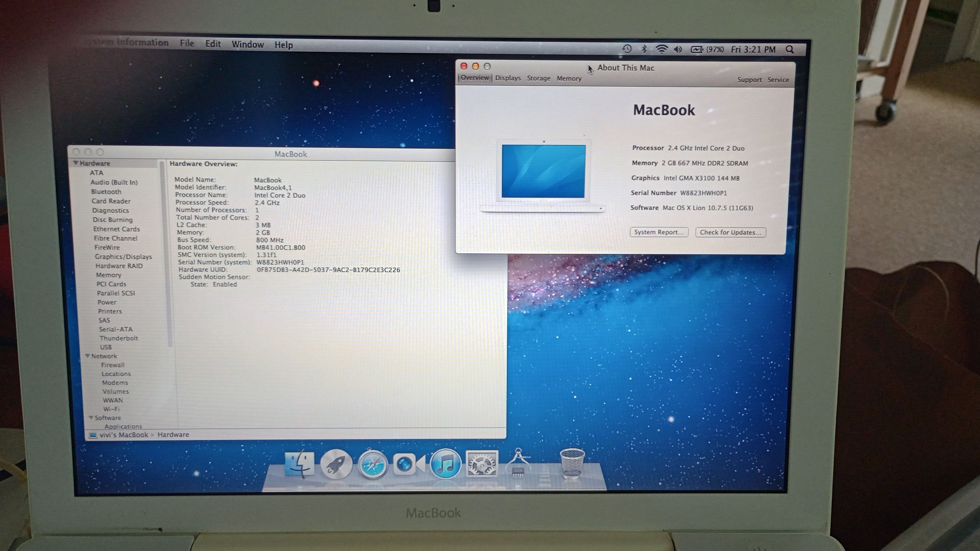Open the Service link
Image resolution: width=980 pixels, height=551 pixels.
point(778,80)
